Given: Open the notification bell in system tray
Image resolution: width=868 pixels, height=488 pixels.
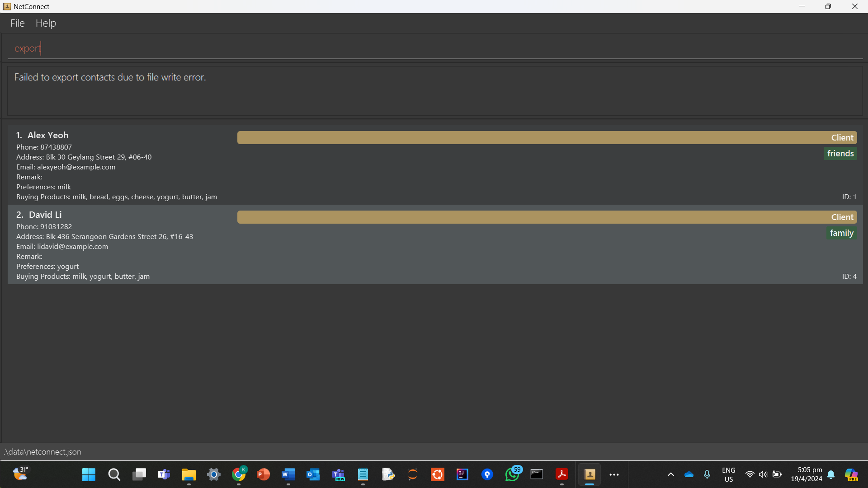Looking at the screenshot, I should click(x=831, y=474).
